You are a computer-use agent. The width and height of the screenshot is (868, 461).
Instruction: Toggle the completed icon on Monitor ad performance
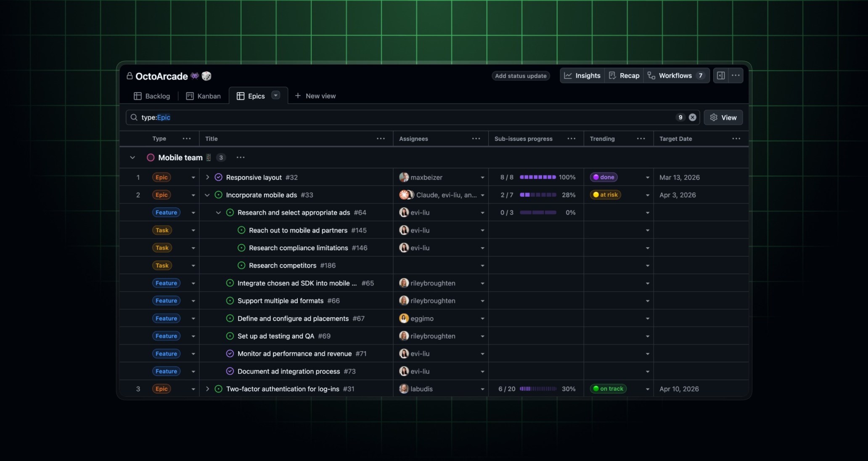tap(230, 354)
